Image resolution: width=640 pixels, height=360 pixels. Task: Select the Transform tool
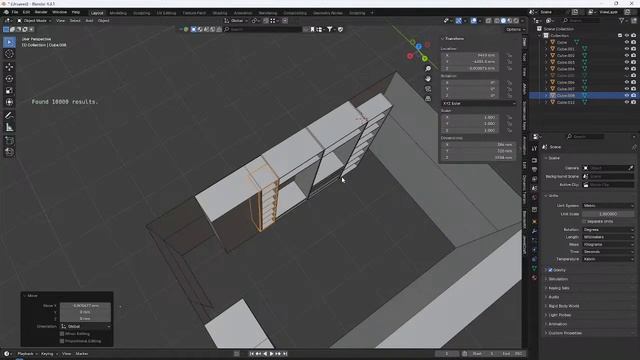click(9, 102)
